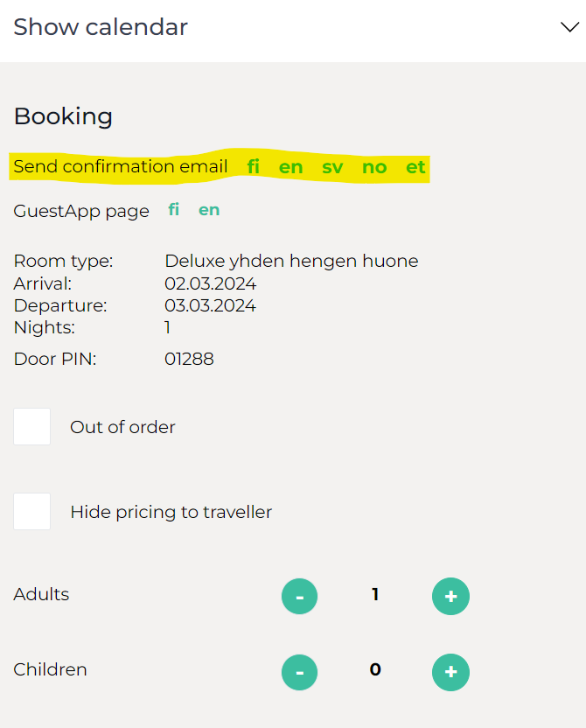Send confirmation email in English (en)
The image size is (586, 728).
pos(291,167)
